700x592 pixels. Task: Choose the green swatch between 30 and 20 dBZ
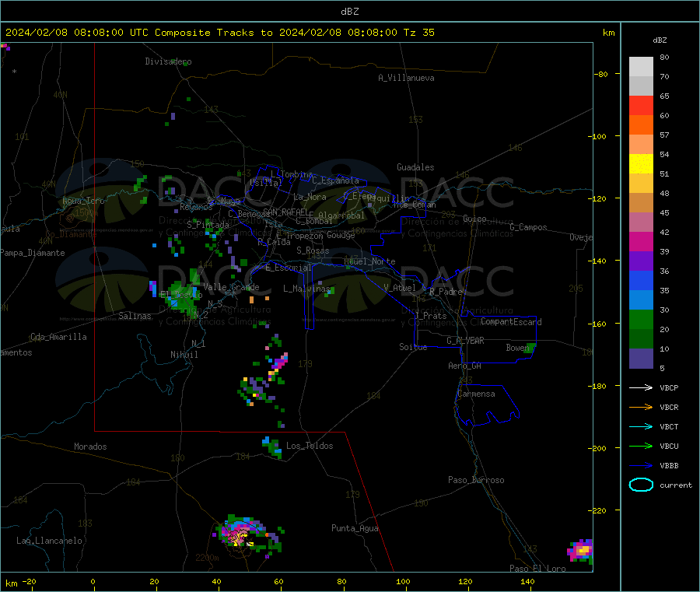point(641,319)
